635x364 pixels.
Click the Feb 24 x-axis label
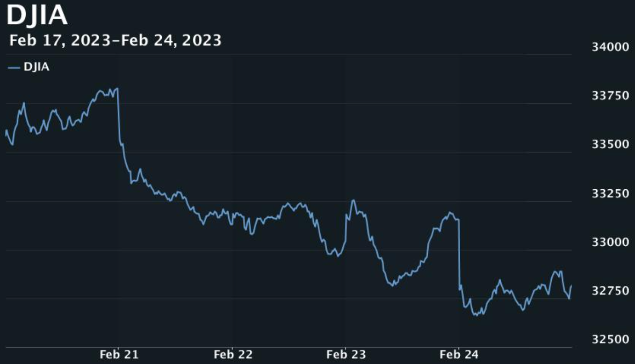click(459, 355)
